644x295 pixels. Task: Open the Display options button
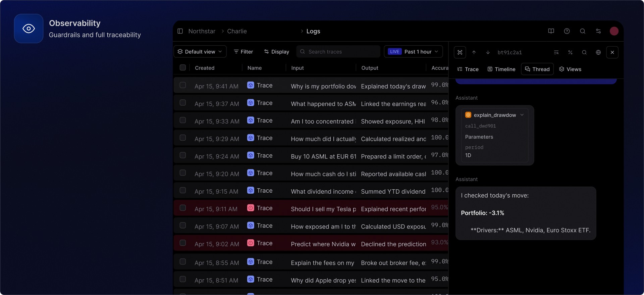tap(276, 52)
